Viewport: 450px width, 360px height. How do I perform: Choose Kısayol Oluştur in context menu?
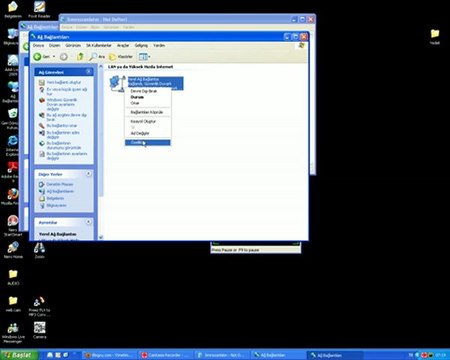(148, 121)
